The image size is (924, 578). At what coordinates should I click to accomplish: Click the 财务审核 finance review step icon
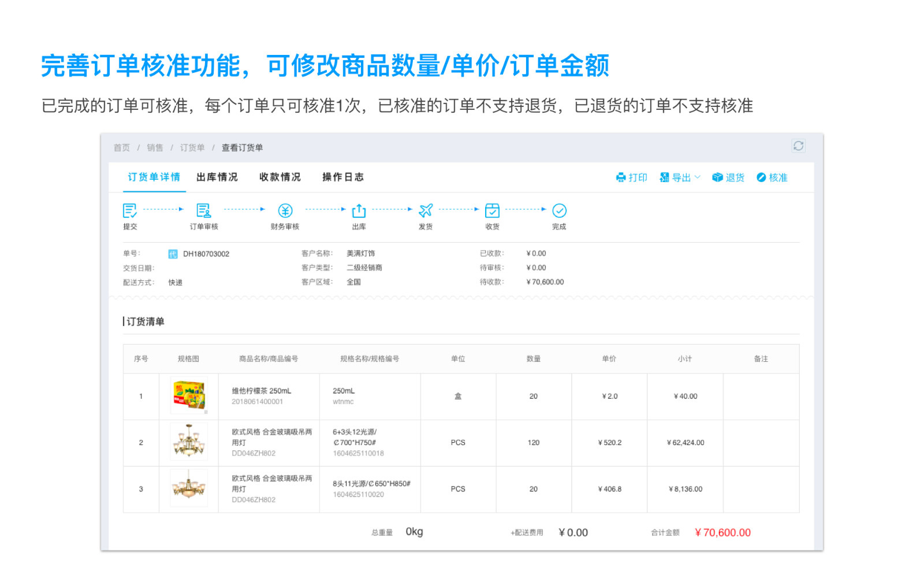tap(285, 211)
